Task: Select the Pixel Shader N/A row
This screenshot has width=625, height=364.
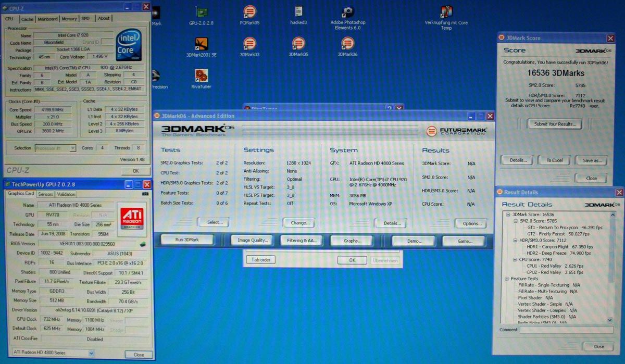Action: pos(534,297)
